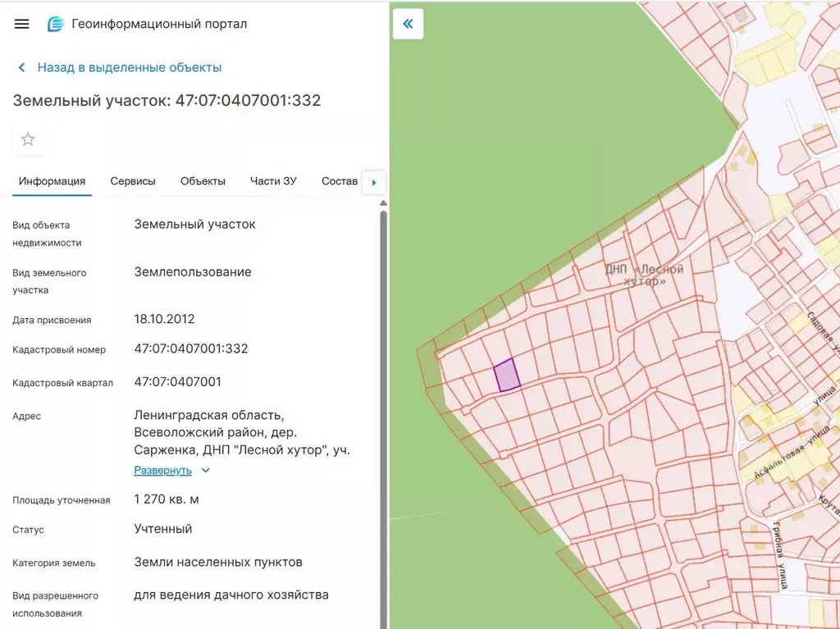
Task: Click the highlighted purple parcel on map
Action: click(507, 375)
